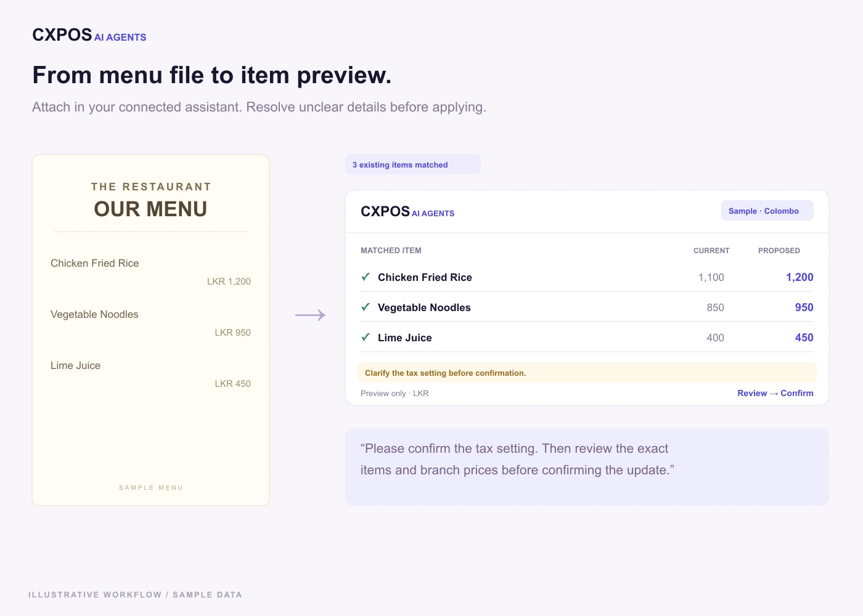This screenshot has height=616, width=863.
Task: Click the '3 existing items matched' badge
Action: 413,164
